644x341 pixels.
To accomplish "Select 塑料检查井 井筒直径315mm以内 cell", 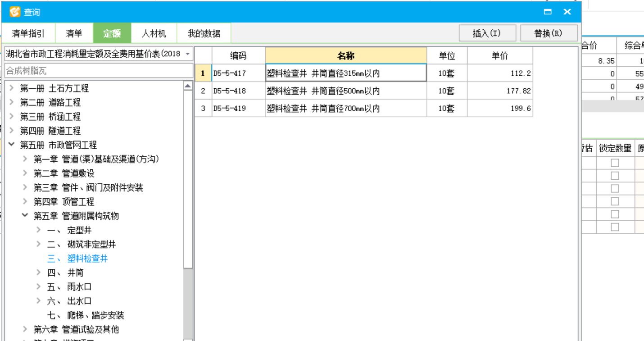I will click(x=346, y=73).
